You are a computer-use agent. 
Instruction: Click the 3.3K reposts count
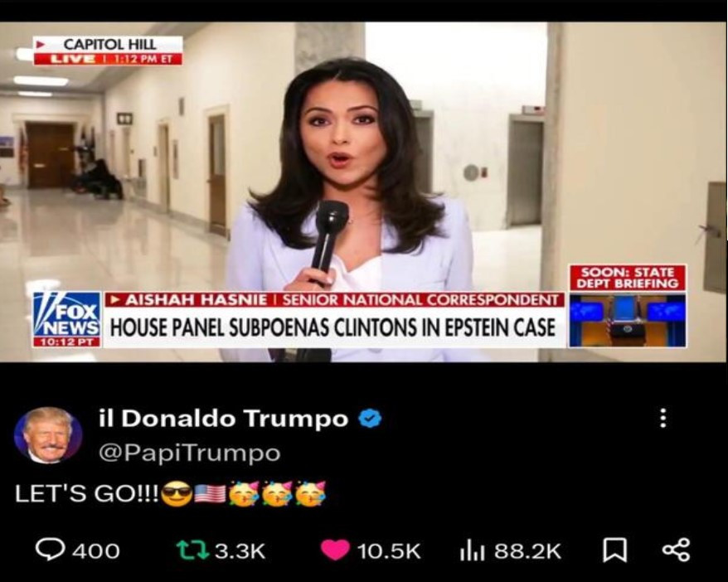(240, 550)
